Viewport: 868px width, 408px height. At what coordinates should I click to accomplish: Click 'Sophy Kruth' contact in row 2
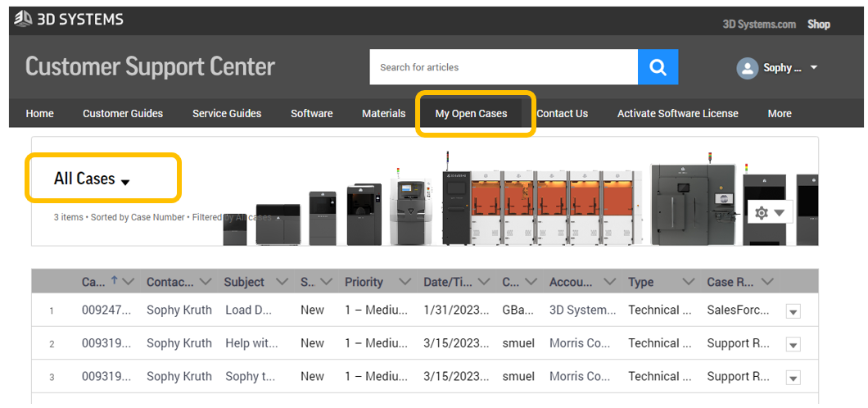[x=179, y=343]
